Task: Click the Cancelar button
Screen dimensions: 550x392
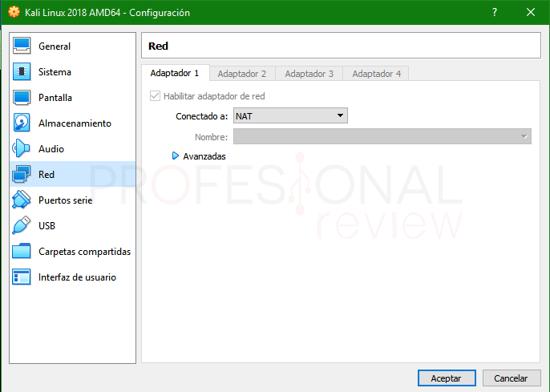Action: [512, 378]
